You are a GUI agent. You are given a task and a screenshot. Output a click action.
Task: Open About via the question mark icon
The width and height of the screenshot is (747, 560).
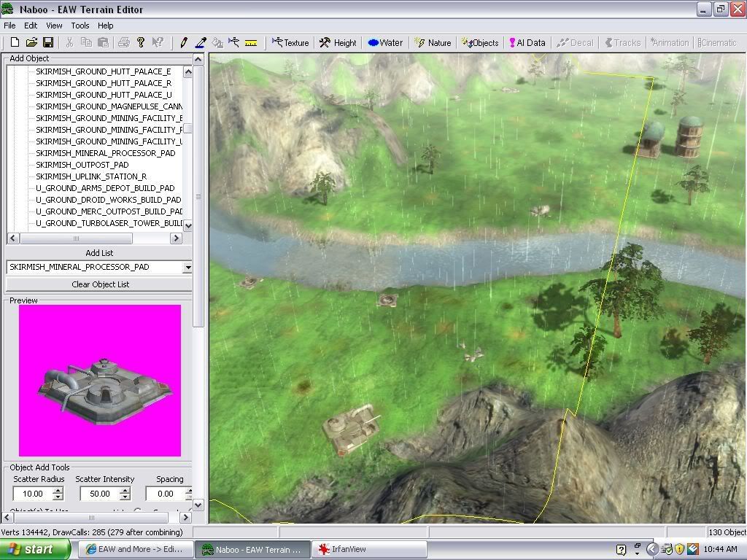(141, 42)
